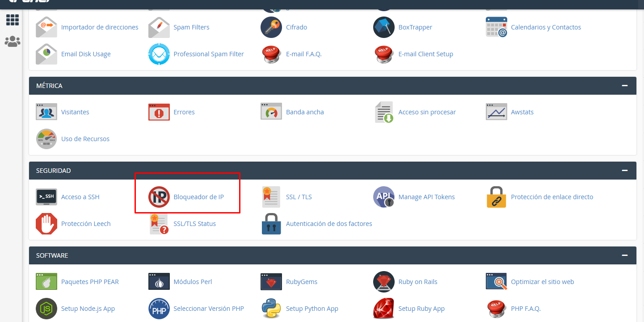Open the Professional Spam Filter icon

[159, 54]
